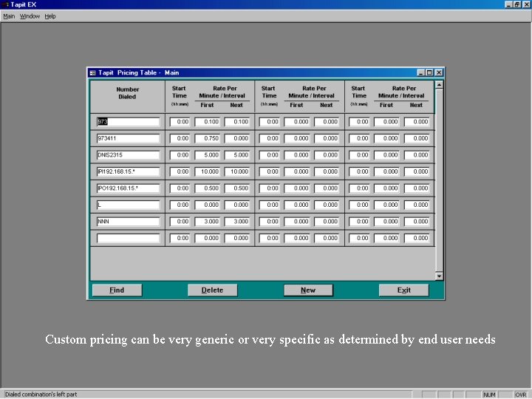Click the Number Dialed column header
Screen dimensions: 532x399
point(128,93)
